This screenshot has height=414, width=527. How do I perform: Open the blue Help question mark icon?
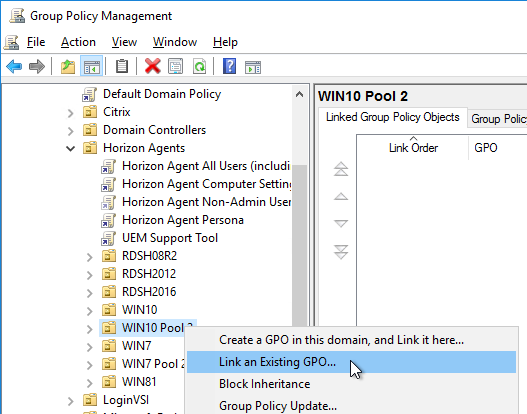point(230,66)
